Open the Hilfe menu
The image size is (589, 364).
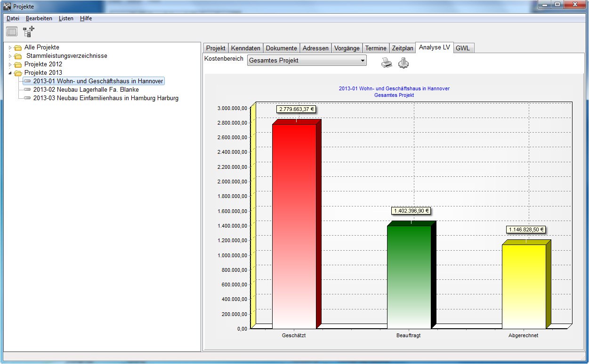tap(86, 18)
